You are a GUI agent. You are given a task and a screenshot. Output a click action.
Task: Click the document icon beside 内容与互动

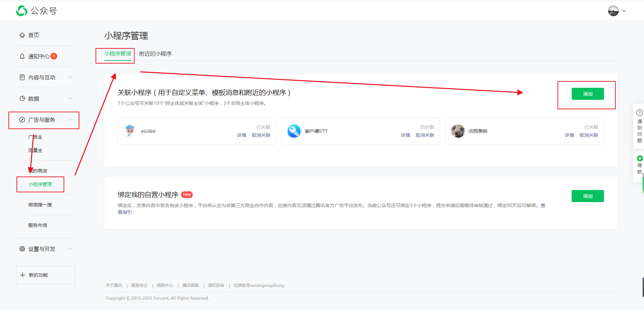[22, 77]
